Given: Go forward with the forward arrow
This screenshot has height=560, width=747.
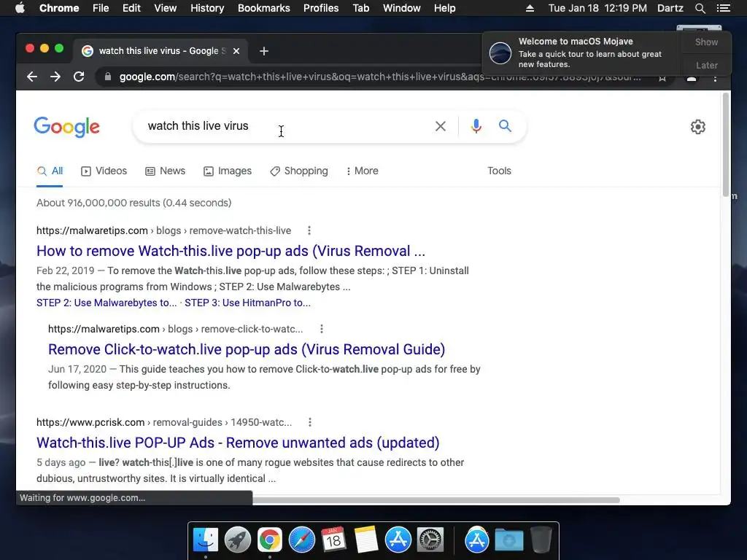Looking at the screenshot, I should 55,77.
